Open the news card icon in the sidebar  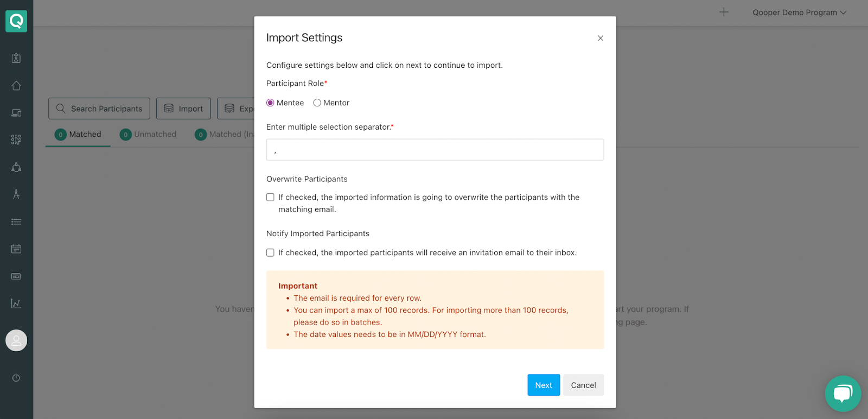coord(16,276)
